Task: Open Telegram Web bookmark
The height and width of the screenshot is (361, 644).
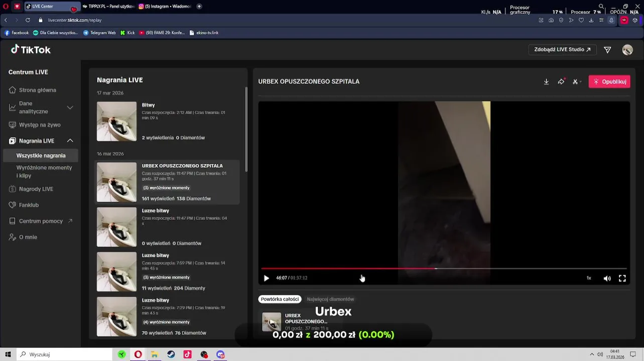Action: [99, 33]
